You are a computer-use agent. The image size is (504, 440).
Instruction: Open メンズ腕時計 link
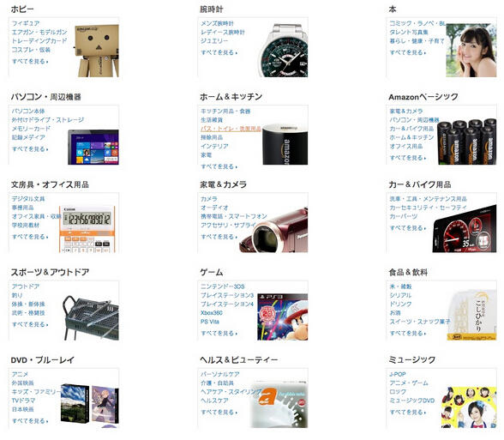click(x=218, y=23)
